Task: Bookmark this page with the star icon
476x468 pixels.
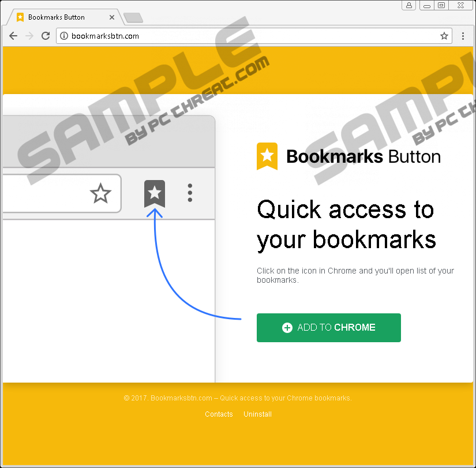Action: (x=444, y=36)
